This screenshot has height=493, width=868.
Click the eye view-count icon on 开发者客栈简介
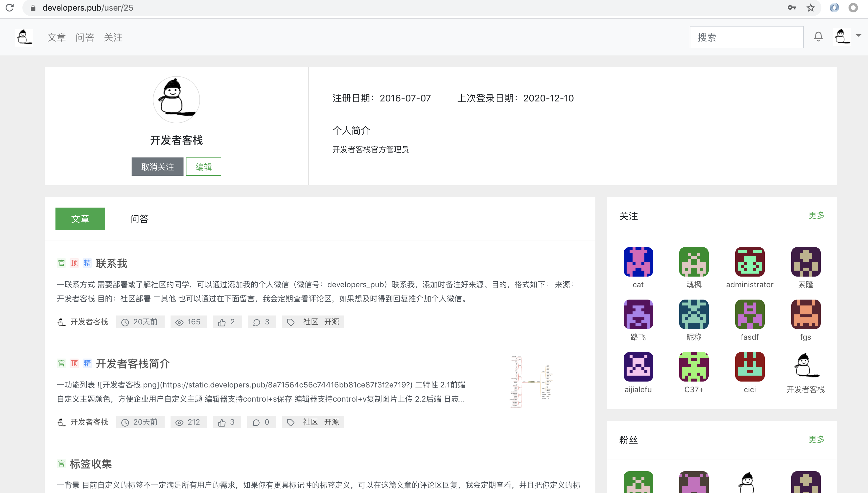(x=179, y=422)
